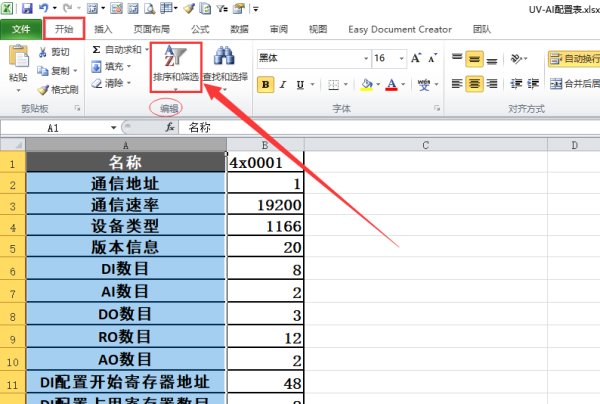Switch to Easy Document Creator tab
600x404 pixels.
click(400, 29)
